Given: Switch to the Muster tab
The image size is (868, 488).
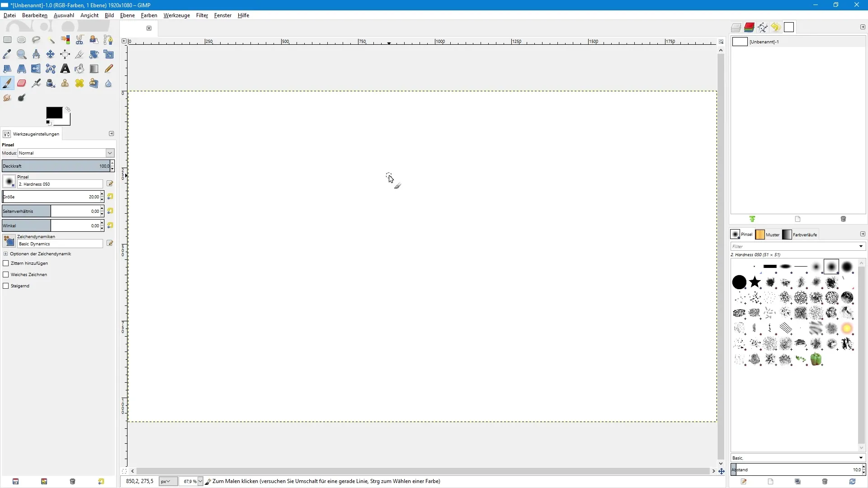Looking at the screenshot, I should (x=768, y=235).
